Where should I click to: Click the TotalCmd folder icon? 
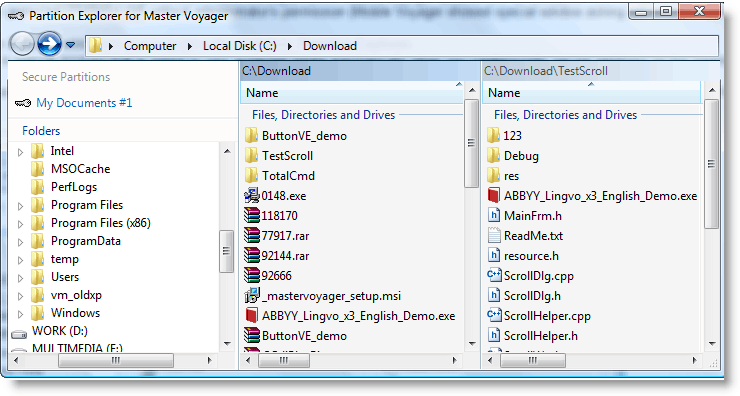[252, 176]
